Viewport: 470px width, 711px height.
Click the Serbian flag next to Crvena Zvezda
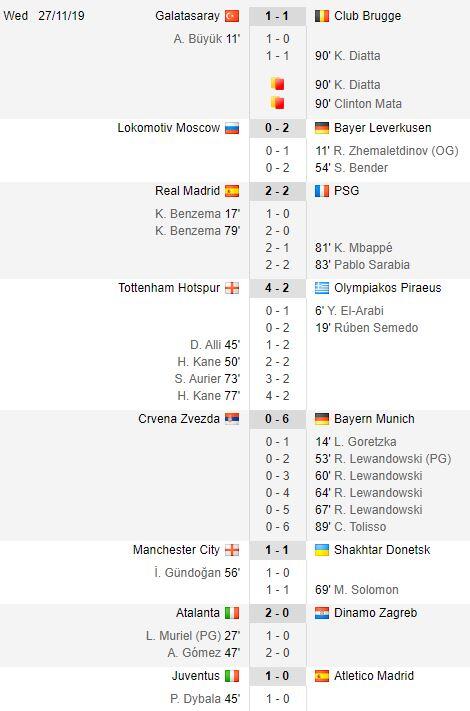[232, 419]
